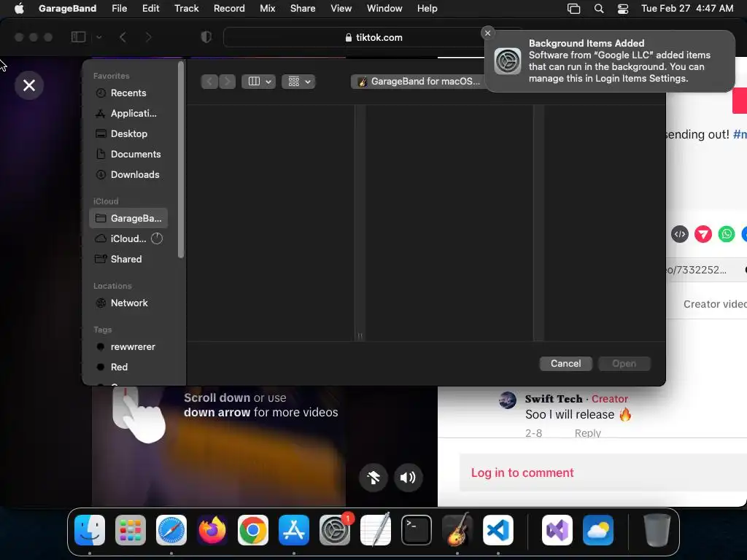Select Applications in the sidebar
The image size is (747, 560).
(128, 113)
